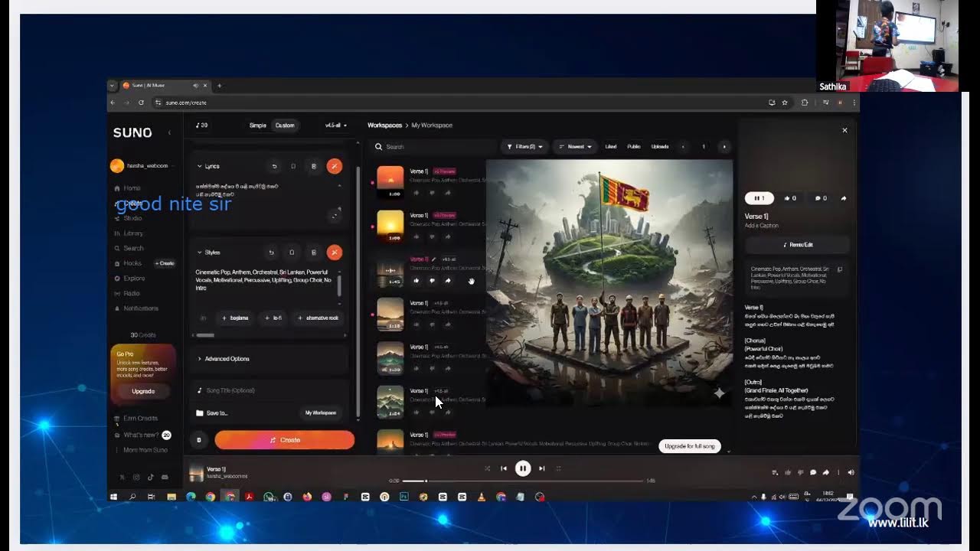This screenshot has width=980, height=551.
Task: Expand lyrics editor to full size
Action: [335, 217]
